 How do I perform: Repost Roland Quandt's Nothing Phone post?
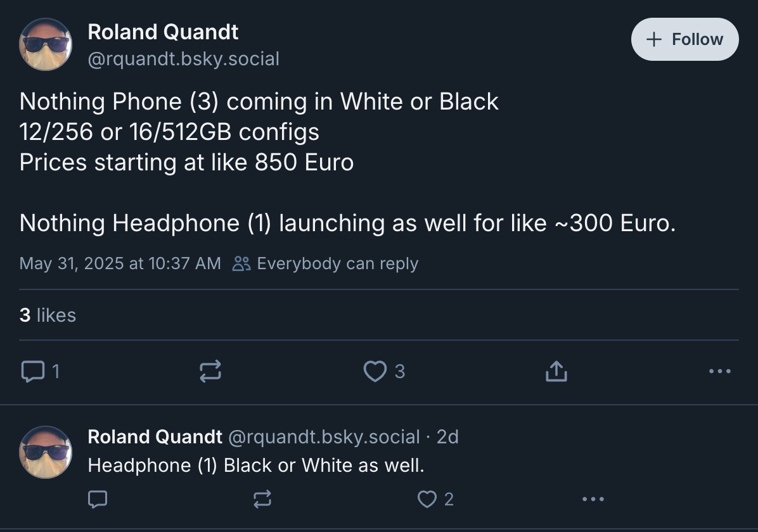tap(210, 372)
